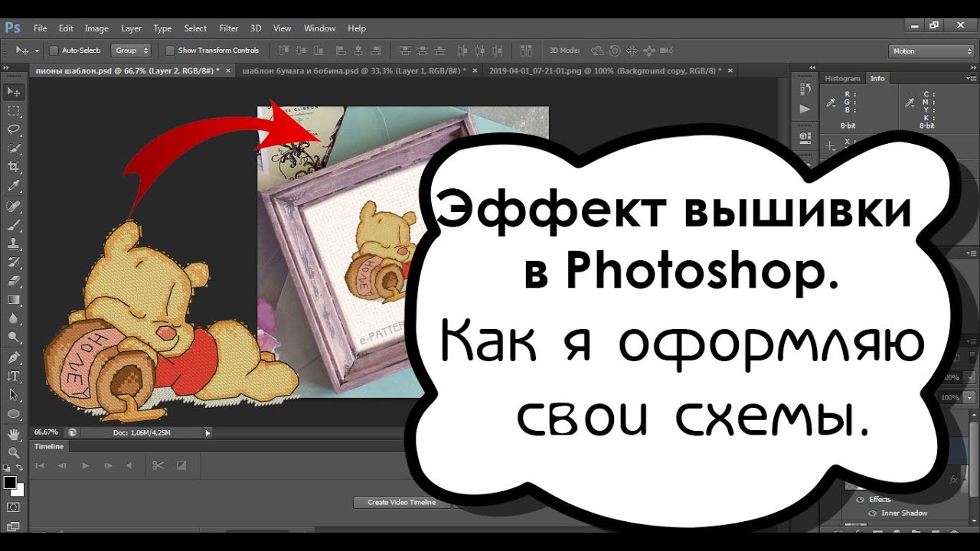Screen dimensions: 980x551
Task: Open the Layer menu
Action: tap(131, 28)
